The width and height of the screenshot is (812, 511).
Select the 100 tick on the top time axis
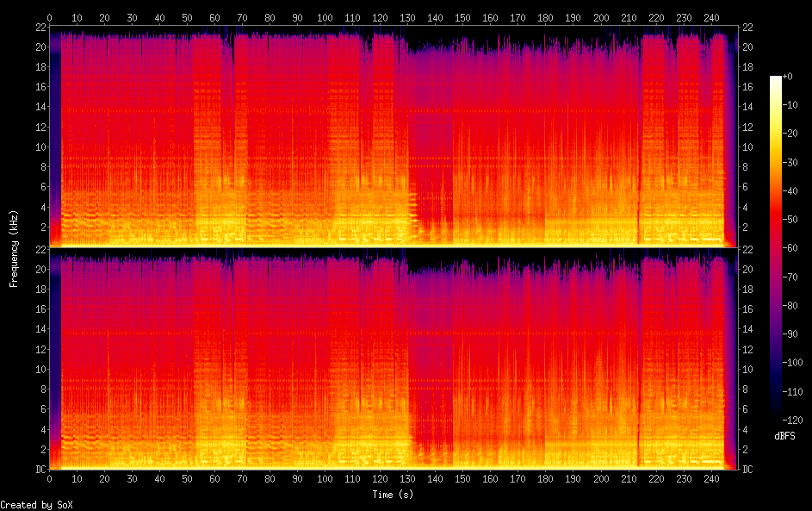click(x=325, y=17)
